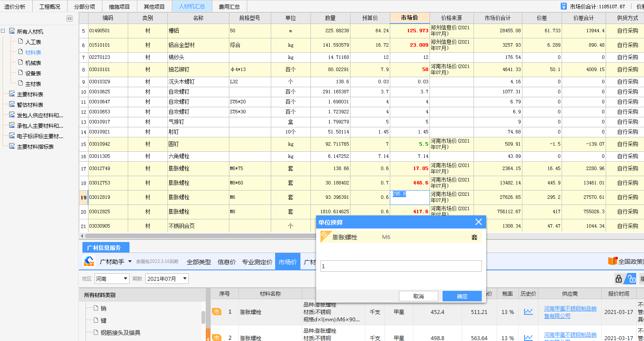Open the 期数 2021年07月 dropdown
This screenshot has width=644, height=341.
point(167,279)
